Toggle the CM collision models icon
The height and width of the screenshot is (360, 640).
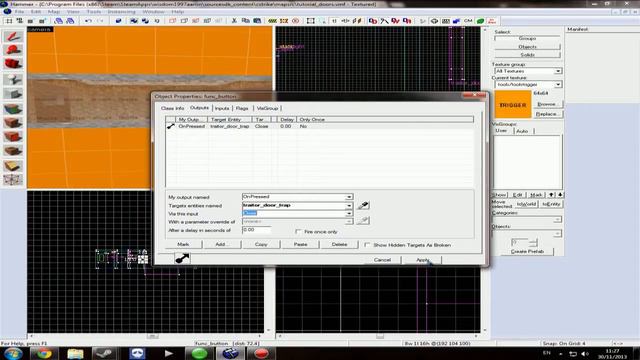point(468,21)
